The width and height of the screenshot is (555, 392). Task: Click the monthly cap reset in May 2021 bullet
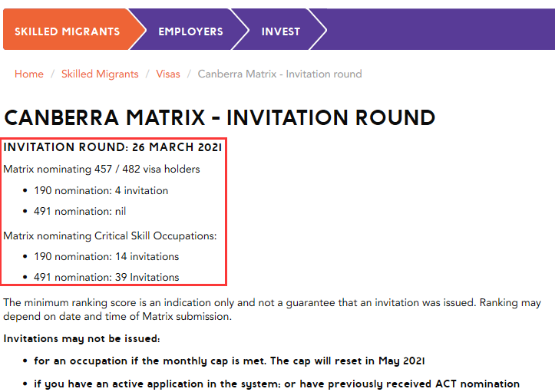[229, 361]
